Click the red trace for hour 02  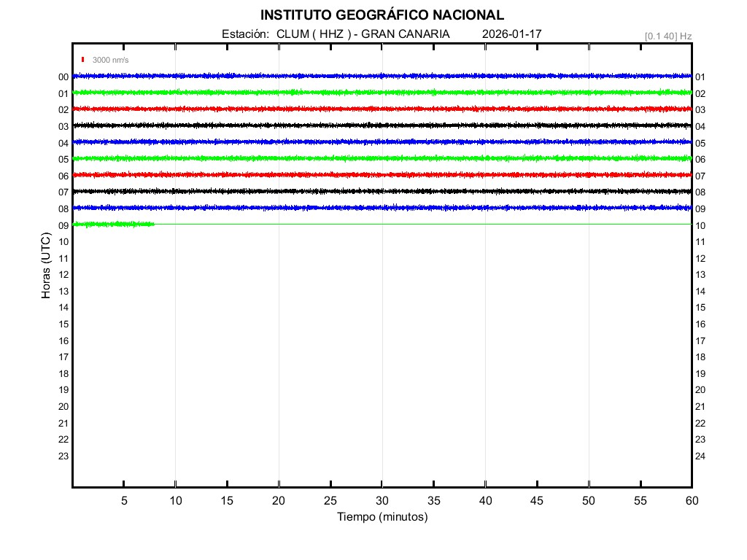pyautogui.click(x=382, y=109)
